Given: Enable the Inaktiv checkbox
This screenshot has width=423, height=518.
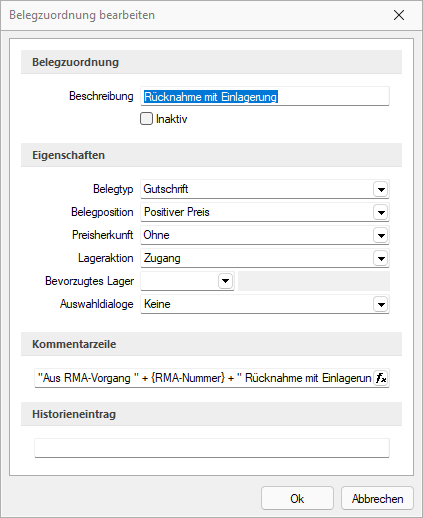Looking at the screenshot, I should pyautogui.click(x=146, y=119).
